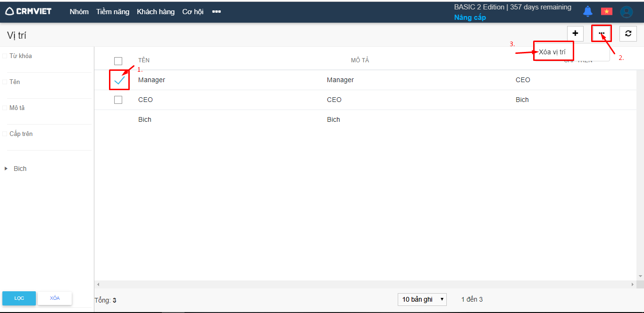The image size is (644, 313).
Task: Check the CEO row checkbox
Action: pyautogui.click(x=118, y=100)
